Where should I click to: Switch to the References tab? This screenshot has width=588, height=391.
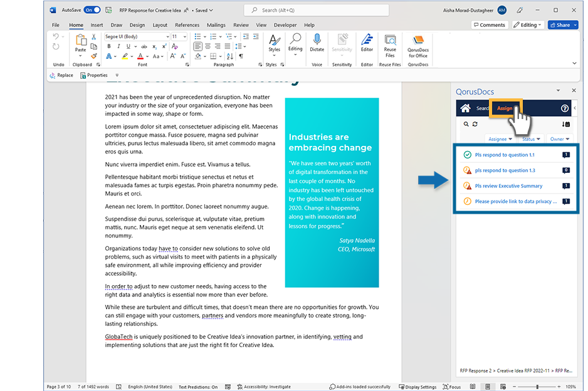[x=187, y=25]
